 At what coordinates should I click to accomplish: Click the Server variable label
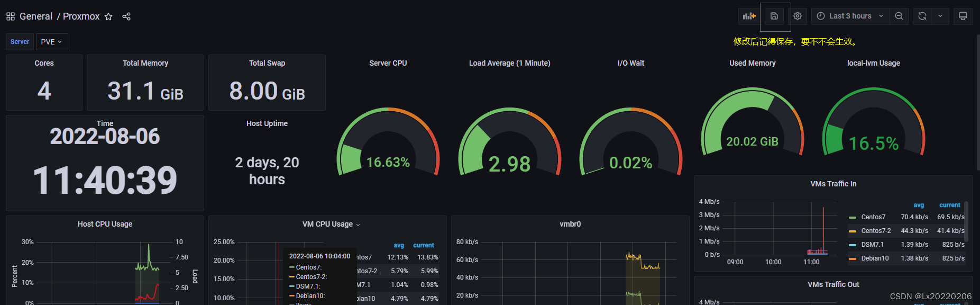[x=20, y=42]
